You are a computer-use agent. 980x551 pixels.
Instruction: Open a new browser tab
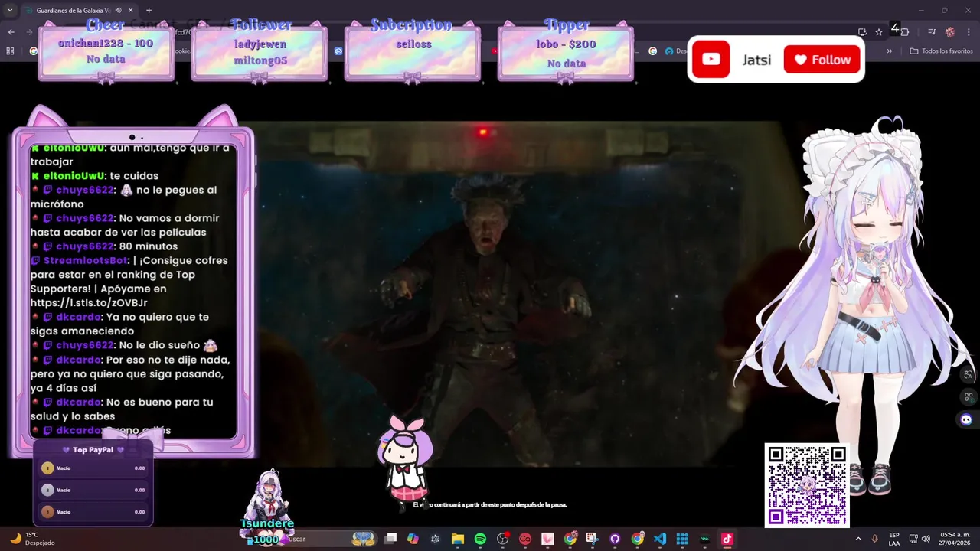pyautogui.click(x=149, y=11)
